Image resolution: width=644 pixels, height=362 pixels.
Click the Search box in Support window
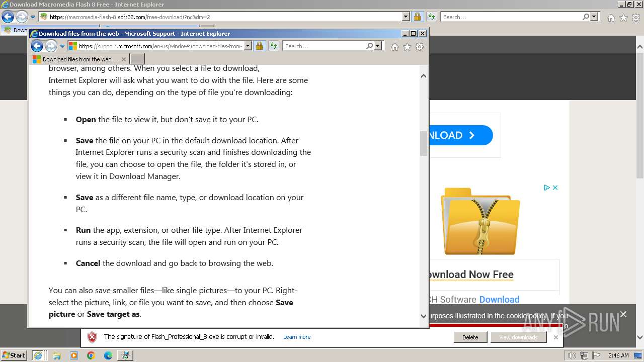pyautogui.click(x=325, y=46)
